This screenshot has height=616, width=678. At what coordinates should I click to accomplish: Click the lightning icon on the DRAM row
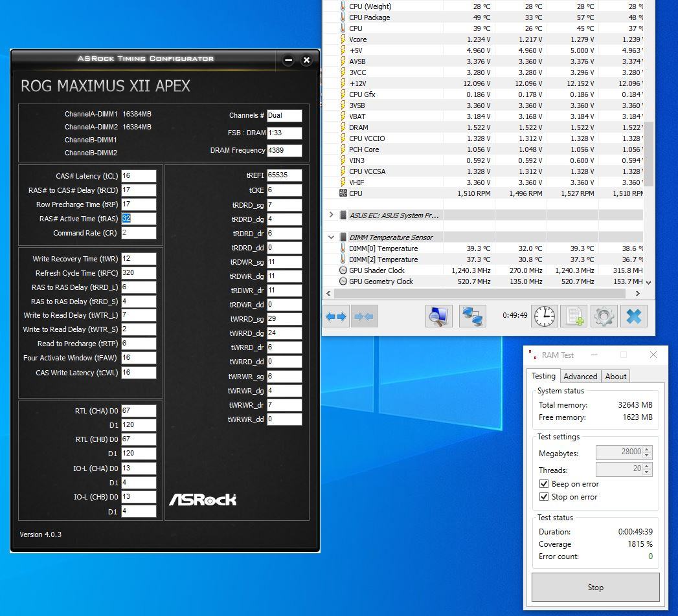tap(343, 127)
